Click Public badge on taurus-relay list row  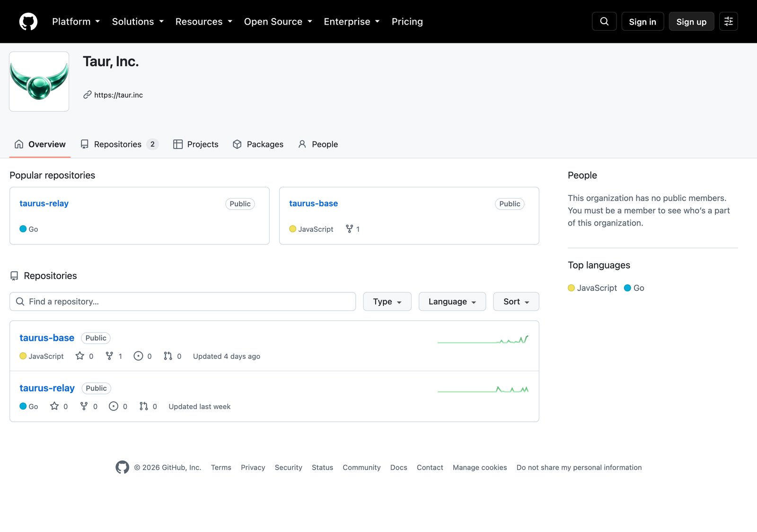point(97,388)
